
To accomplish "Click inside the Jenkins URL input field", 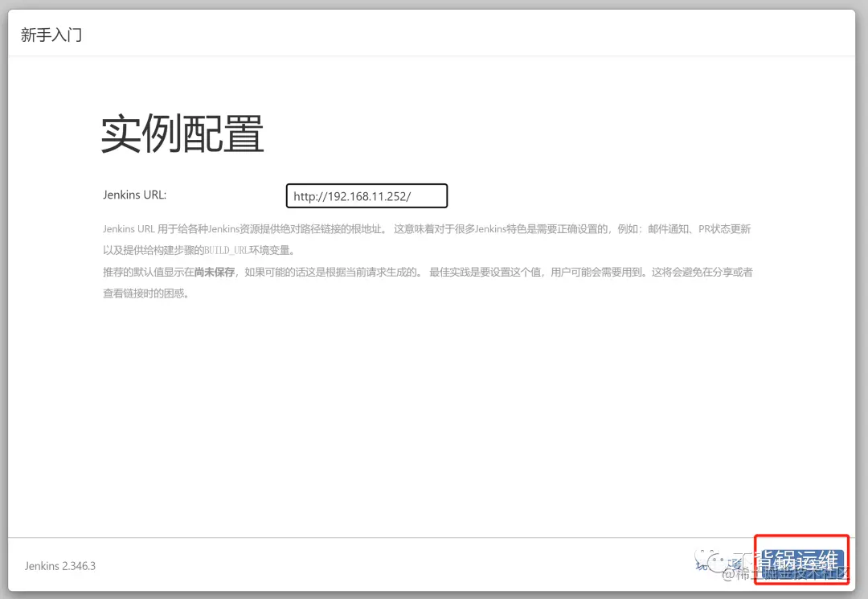I will point(366,195).
